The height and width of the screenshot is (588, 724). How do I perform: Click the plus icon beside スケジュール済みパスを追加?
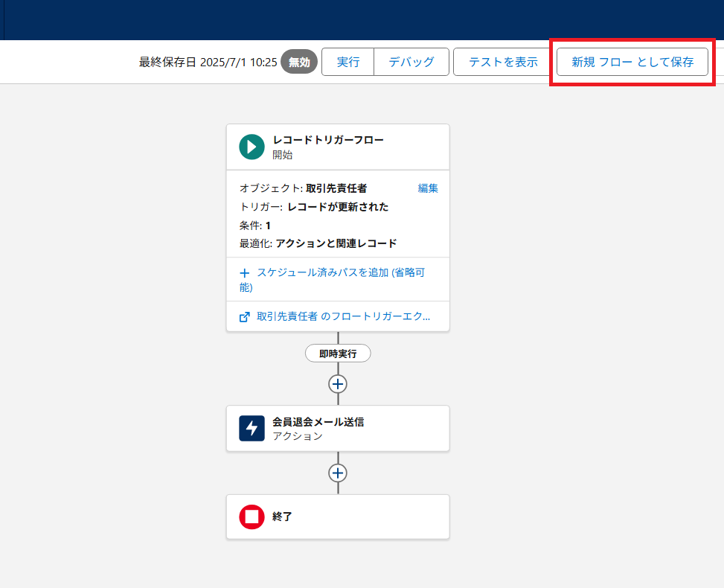tap(245, 273)
